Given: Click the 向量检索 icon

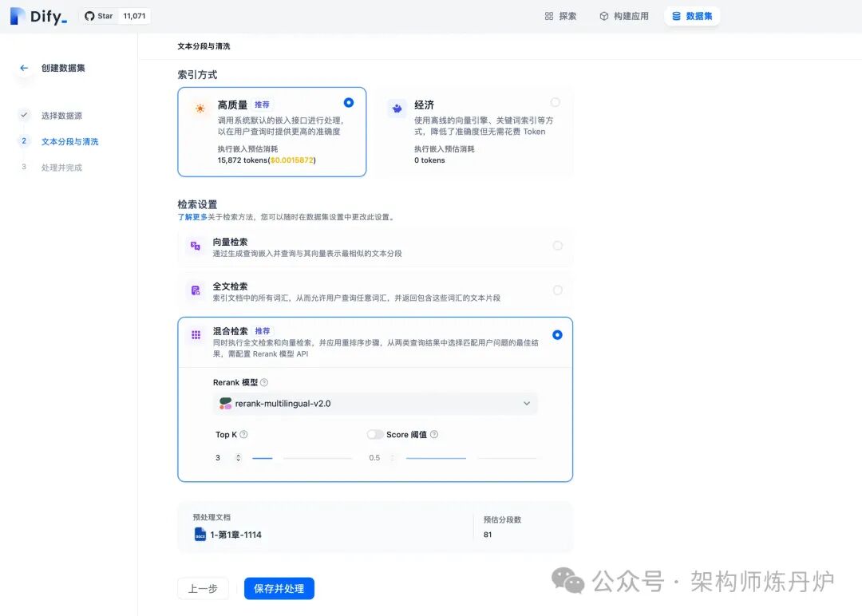Looking at the screenshot, I should point(196,246).
